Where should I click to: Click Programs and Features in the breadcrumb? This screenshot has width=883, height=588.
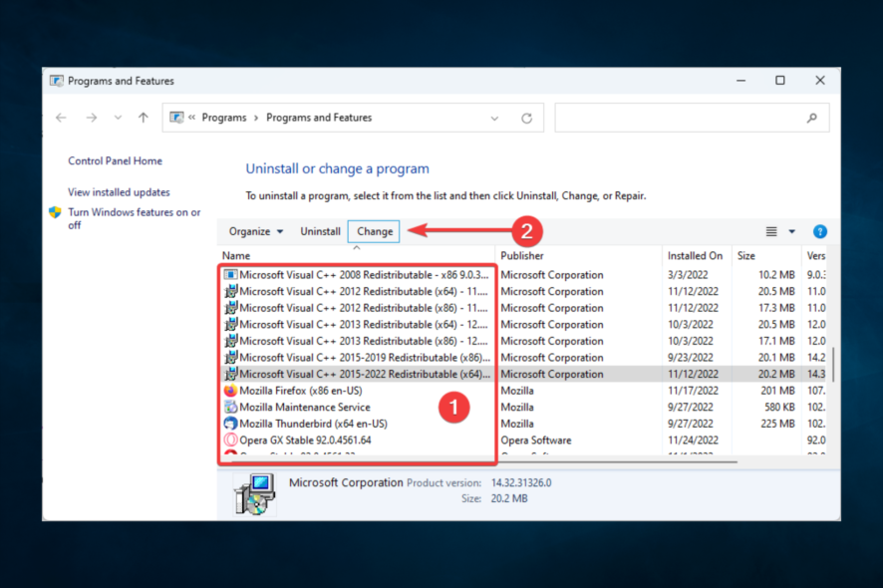[x=319, y=118]
